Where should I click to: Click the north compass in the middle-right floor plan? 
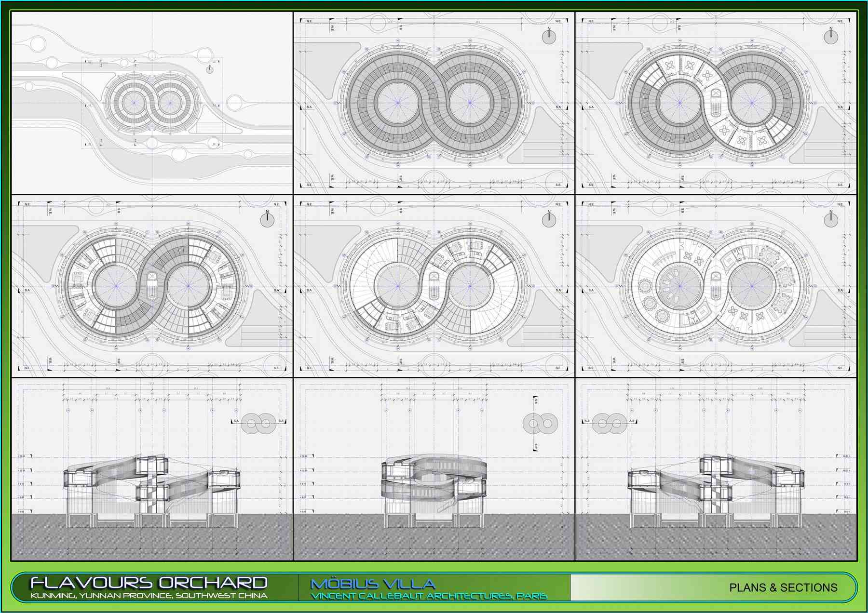pos(830,219)
